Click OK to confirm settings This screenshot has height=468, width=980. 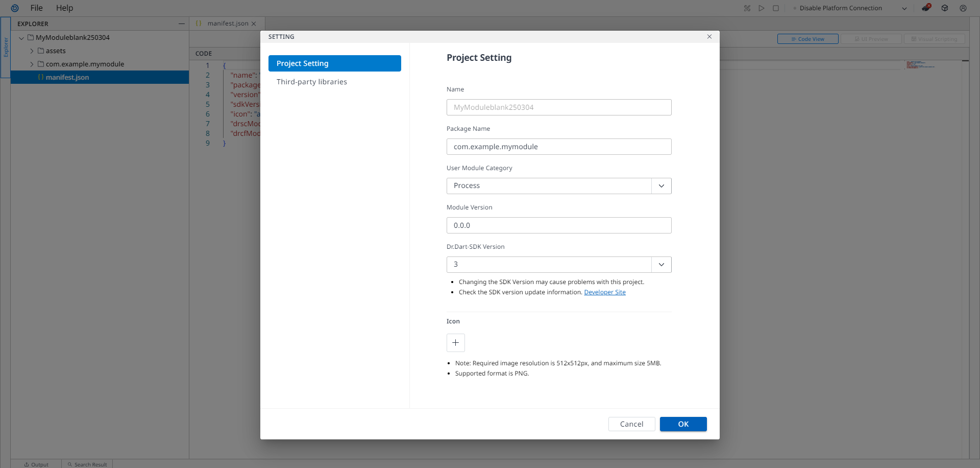683,424
